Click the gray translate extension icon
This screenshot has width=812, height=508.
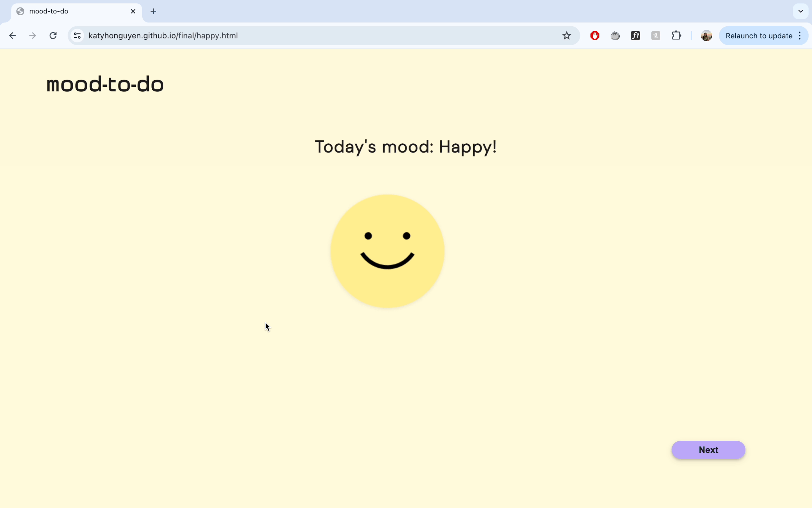click(x=655, y=36)
